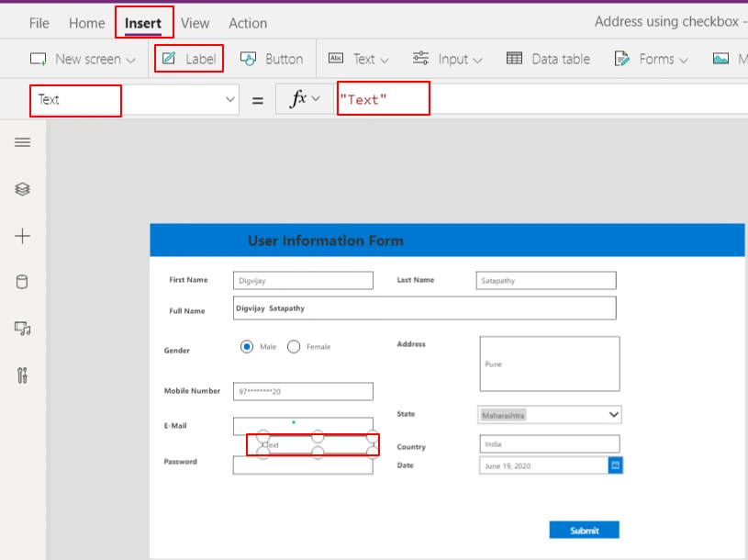Click the Text (Abc) icon

tap(336, 58)
